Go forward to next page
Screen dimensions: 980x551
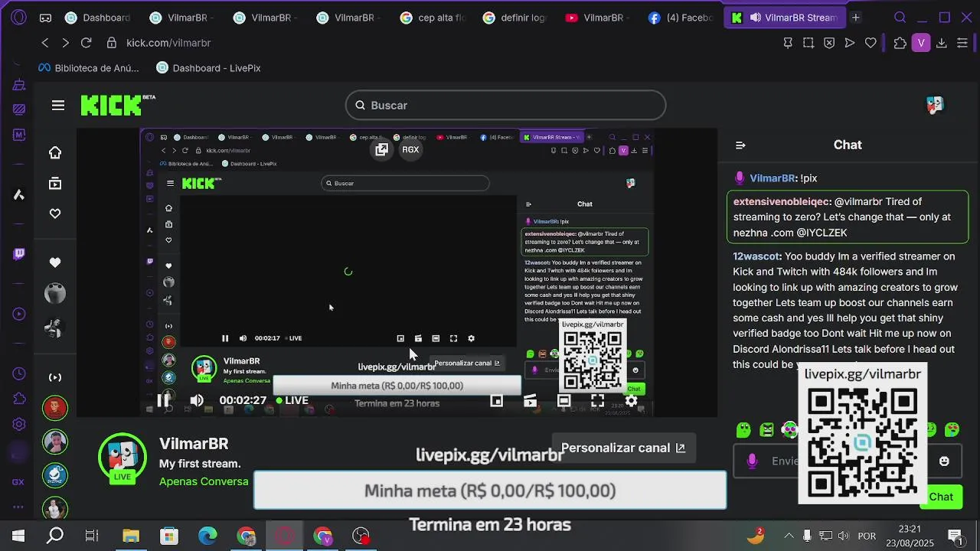tap(65, 43)
